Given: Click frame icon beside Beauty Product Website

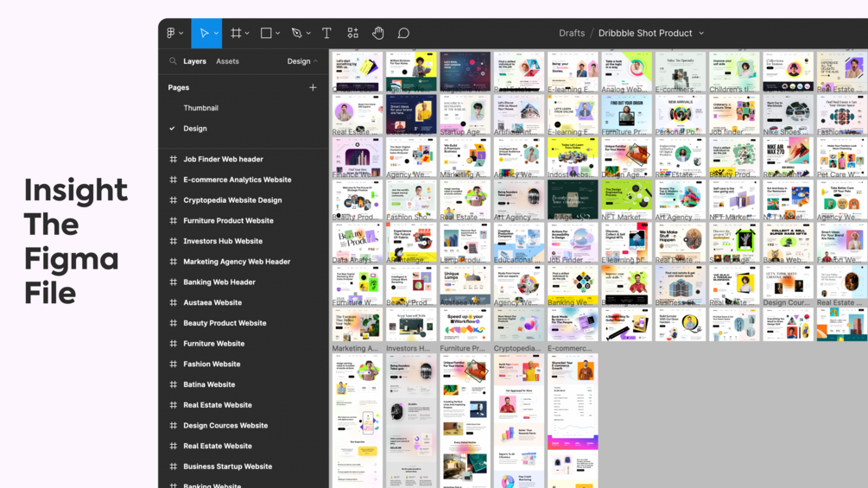Looking at the screenshot, I should [x=174, y=323].
